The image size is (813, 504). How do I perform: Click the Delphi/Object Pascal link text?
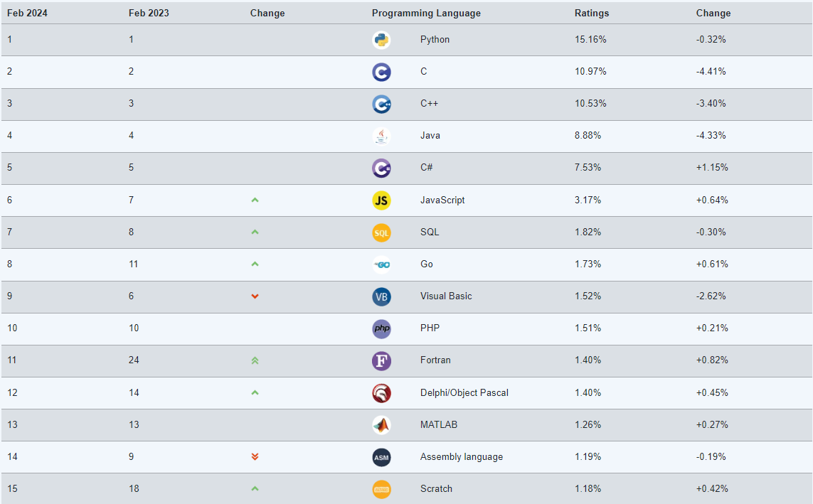[x=464, y=393]
